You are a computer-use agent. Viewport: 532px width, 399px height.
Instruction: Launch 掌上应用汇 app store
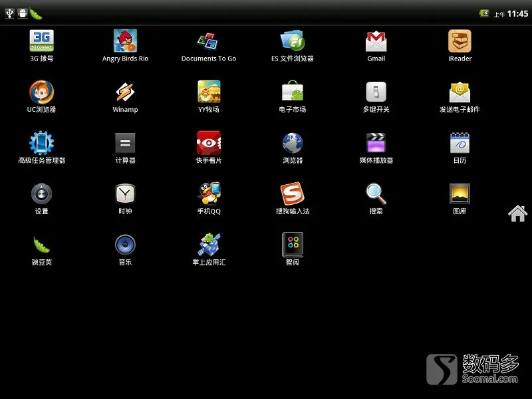click(x=209, y=249)
